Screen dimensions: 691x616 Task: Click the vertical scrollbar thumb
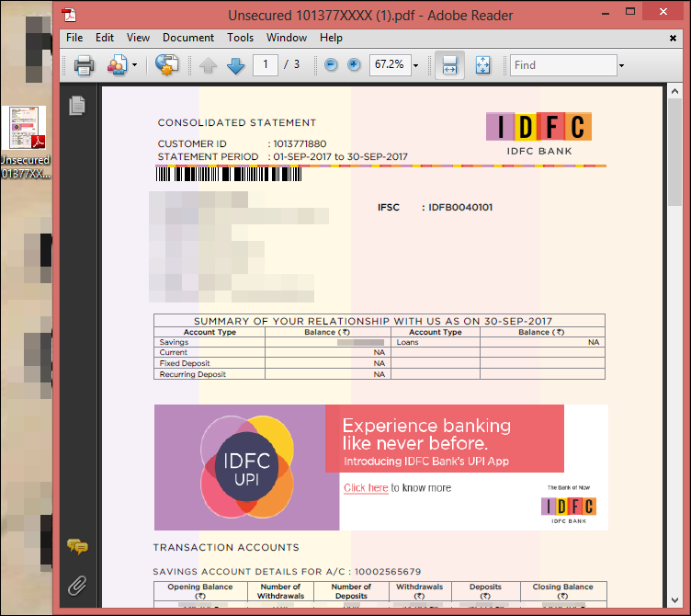coord(674,152)
